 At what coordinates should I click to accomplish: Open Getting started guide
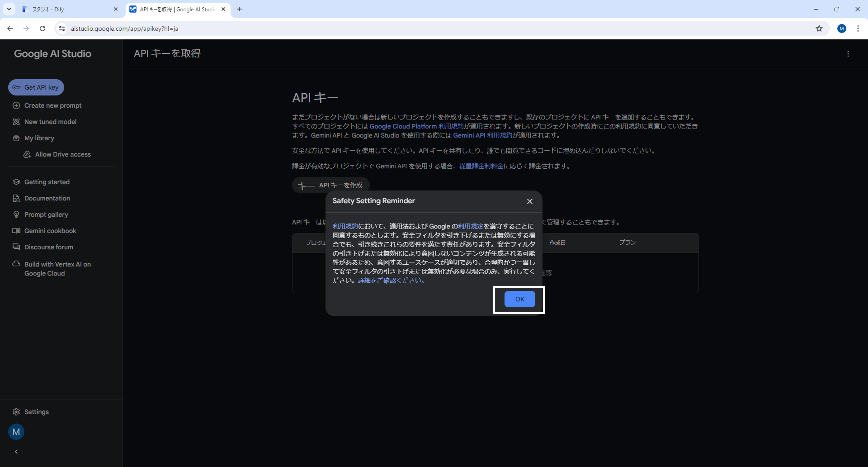47,182
